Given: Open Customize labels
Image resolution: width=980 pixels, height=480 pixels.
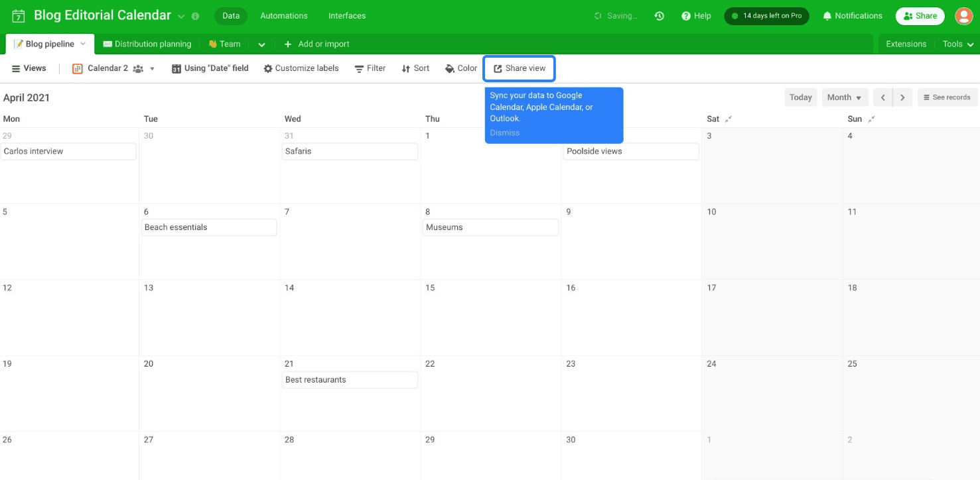Looking at the screenshot, I should click(301, 68).
